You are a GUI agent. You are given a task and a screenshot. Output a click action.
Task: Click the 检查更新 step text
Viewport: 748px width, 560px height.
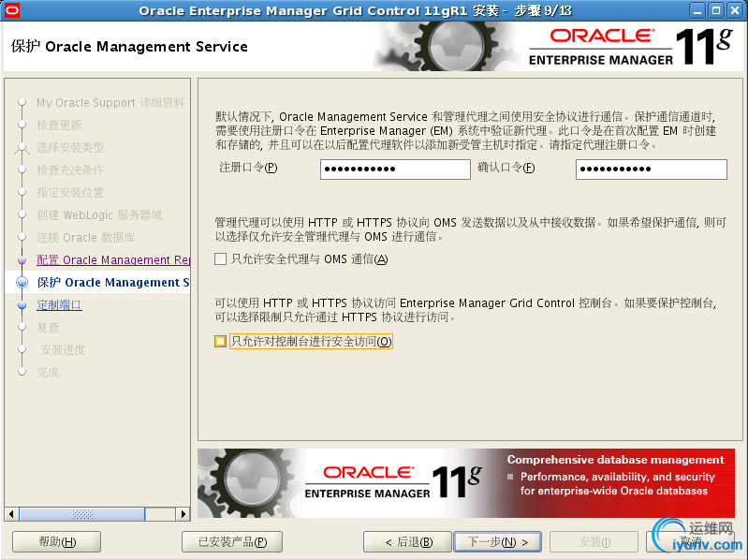pos(59,125)
